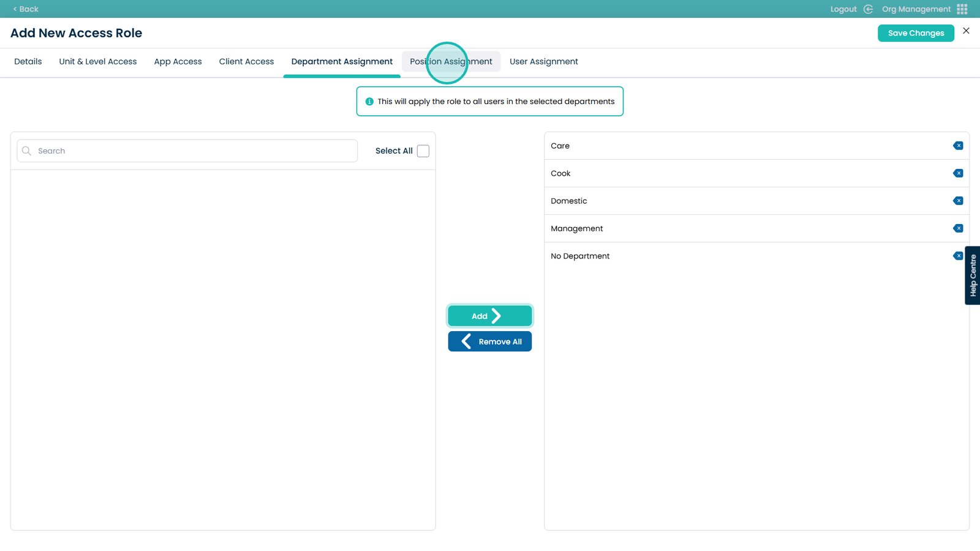Click the Logout icon in top bar

(x=868, y=9)
